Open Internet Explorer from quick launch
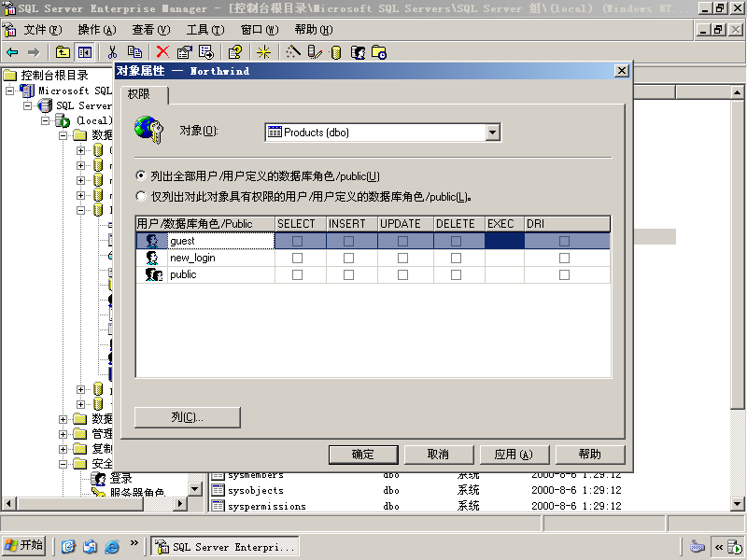Image resolution: width=747 pixels, height=560 pixels. tap(112, 546)
